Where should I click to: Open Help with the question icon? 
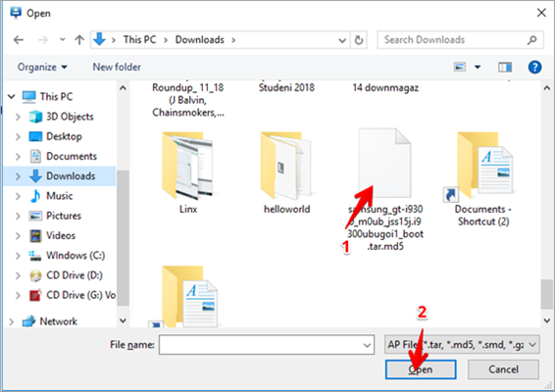click(x=534, y=67)
